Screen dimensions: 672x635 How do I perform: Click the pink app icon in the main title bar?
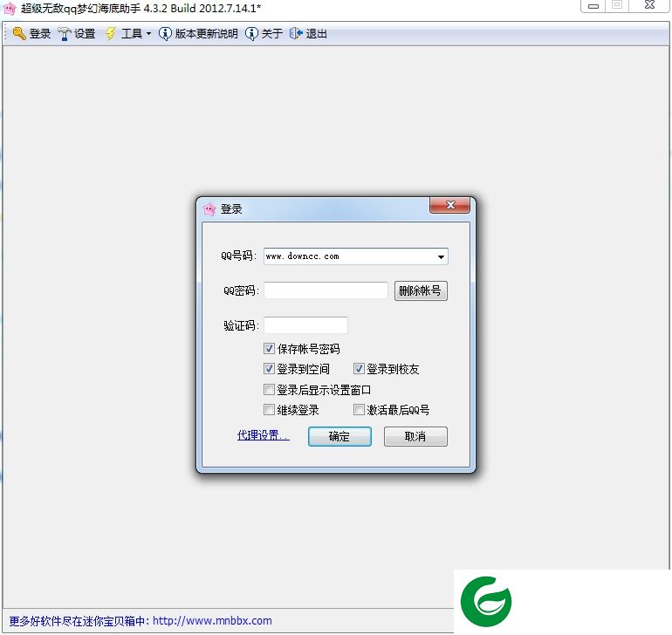10,8
